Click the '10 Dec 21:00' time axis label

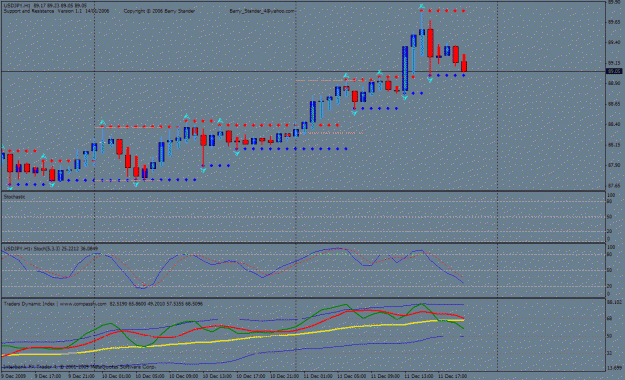[284, 376]
